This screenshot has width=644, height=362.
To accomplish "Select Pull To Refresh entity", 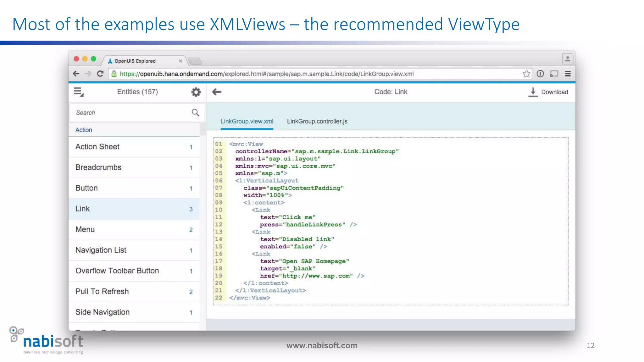I will click(134, 292).
